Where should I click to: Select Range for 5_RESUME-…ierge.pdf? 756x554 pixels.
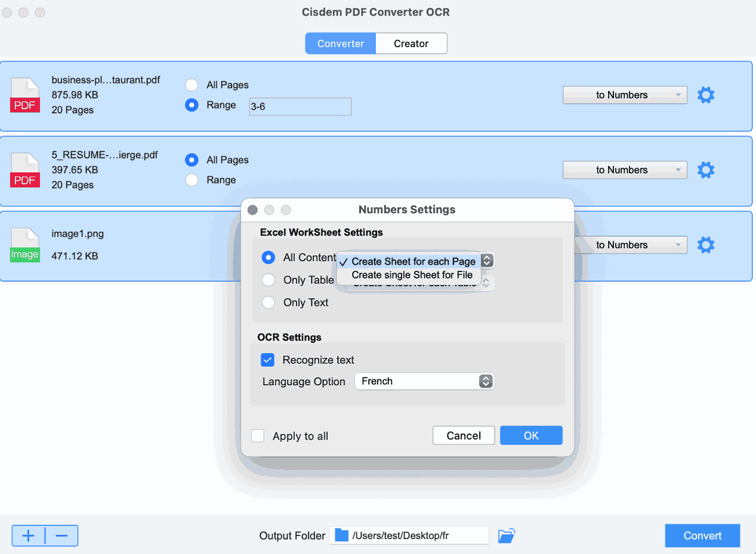click(x=192, y=180)
